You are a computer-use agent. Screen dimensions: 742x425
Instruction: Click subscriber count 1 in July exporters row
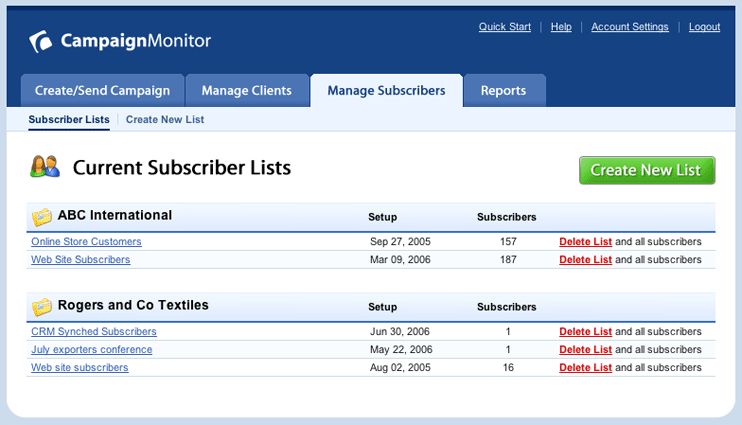click(x=508, y=349)
